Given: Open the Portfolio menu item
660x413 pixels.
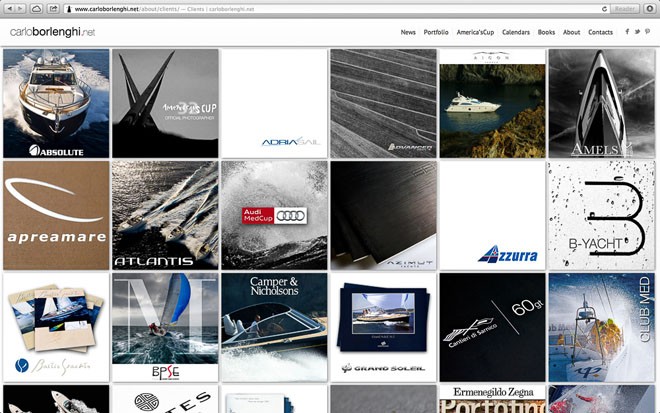Looking at the screenshot, I should tap(436, 32).
